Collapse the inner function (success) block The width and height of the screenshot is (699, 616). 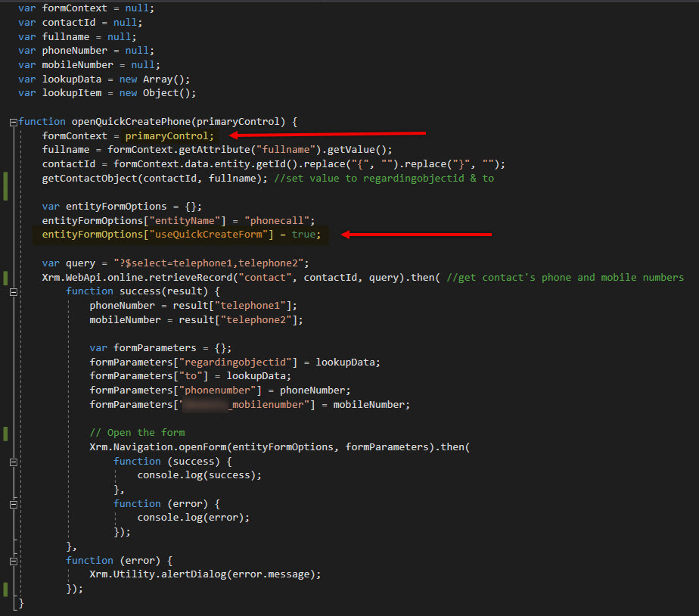pos(13,461)
